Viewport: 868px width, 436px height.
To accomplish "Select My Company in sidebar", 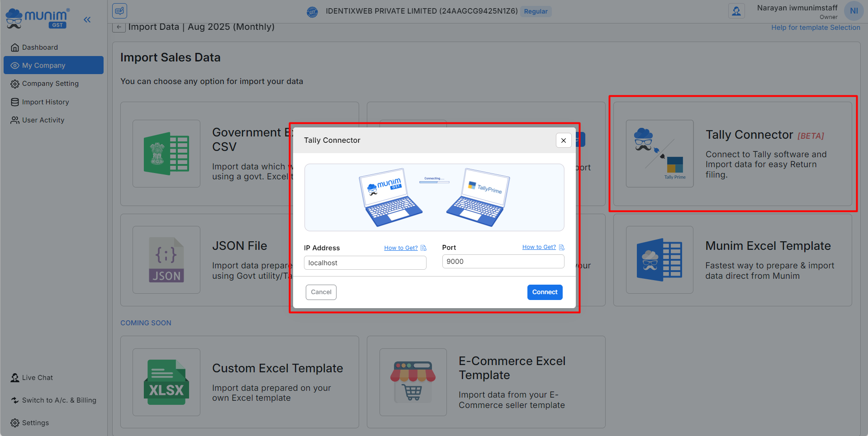I will (44, 66).
